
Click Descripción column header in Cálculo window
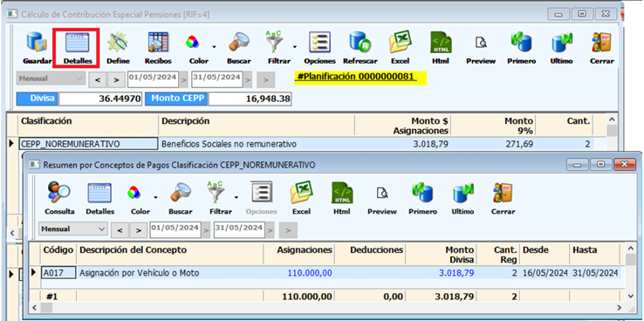[257, 126]
